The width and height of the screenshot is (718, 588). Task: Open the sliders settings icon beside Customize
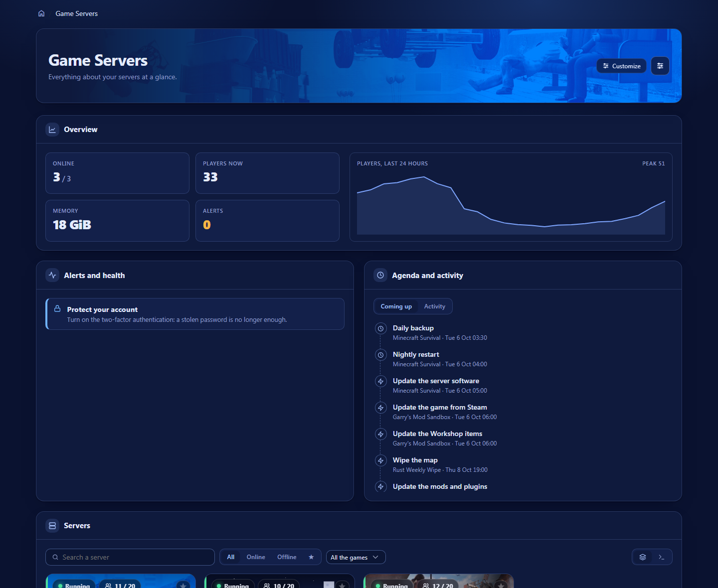(x=660, y=66)
